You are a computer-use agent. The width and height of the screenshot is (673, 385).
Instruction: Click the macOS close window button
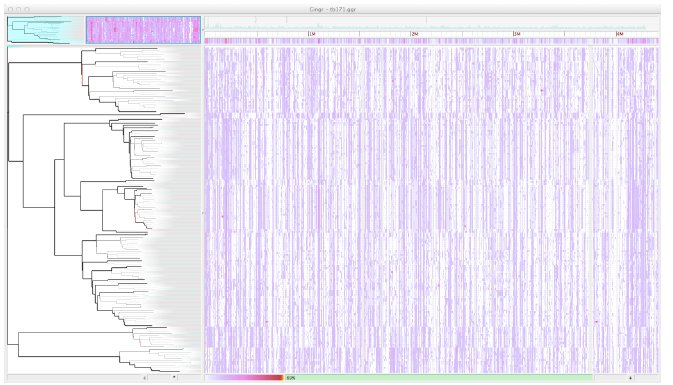(11, 9)
